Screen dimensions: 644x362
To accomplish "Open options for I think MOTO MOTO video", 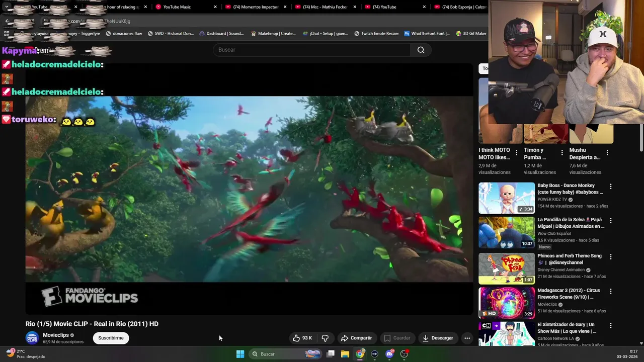I will tap(516, 152).
